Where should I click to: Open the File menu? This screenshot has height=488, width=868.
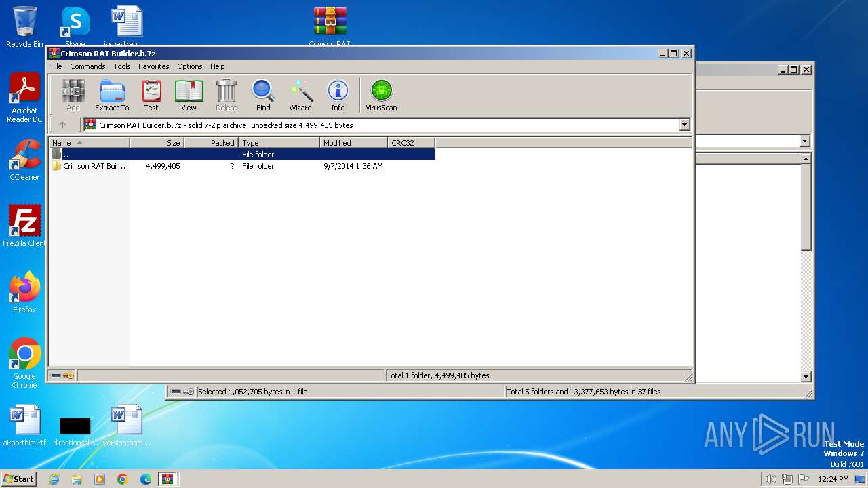(56, 66)
